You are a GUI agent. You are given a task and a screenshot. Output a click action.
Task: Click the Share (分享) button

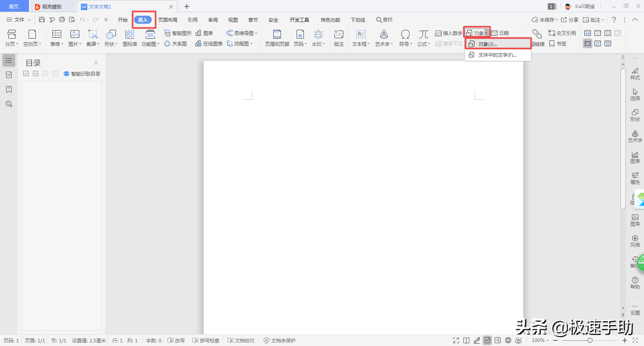click(x=570, y=20)
